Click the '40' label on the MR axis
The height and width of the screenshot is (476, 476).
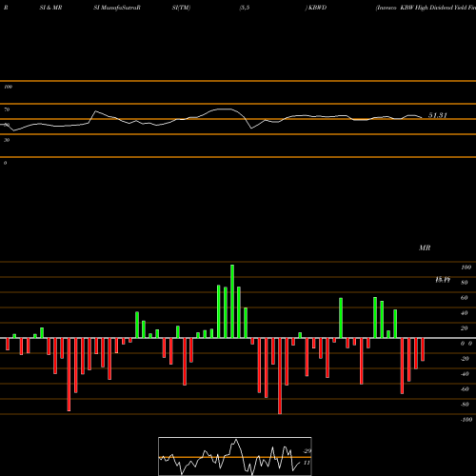[465, 313]
